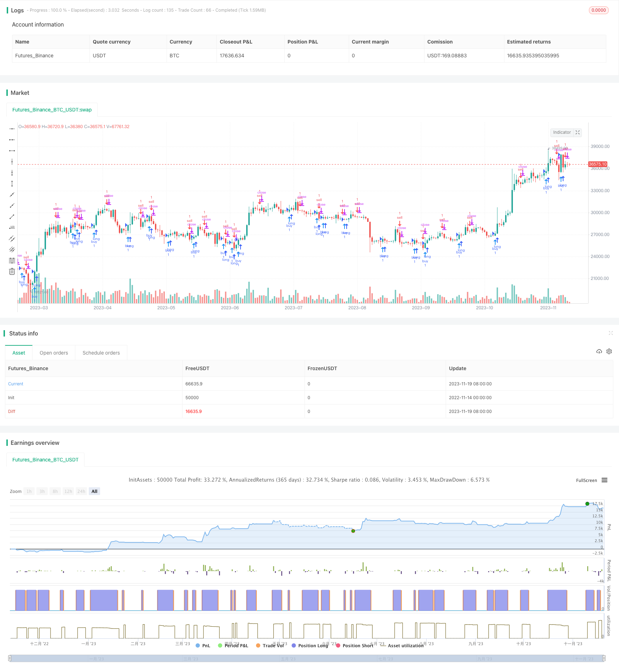This screenshot has width=619, height=672.
Task: Open the Status info settings gear
Action: (609, 351)
